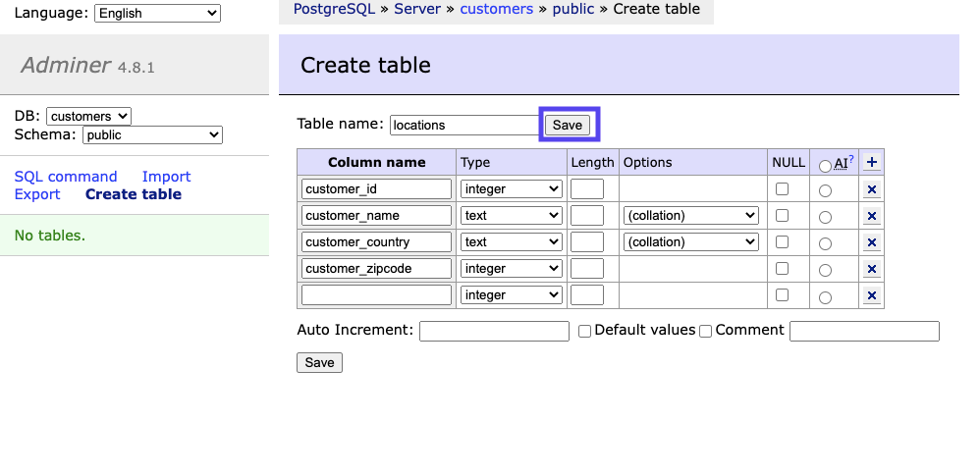Remove the customer_name column row
Screen dimensions: 980x475
click(x=871, y=216)
